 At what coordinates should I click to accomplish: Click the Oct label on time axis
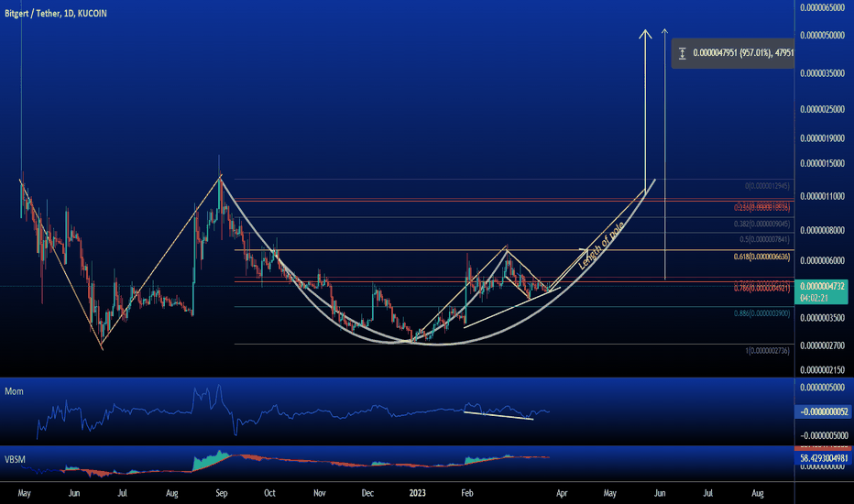pos(269,493)
